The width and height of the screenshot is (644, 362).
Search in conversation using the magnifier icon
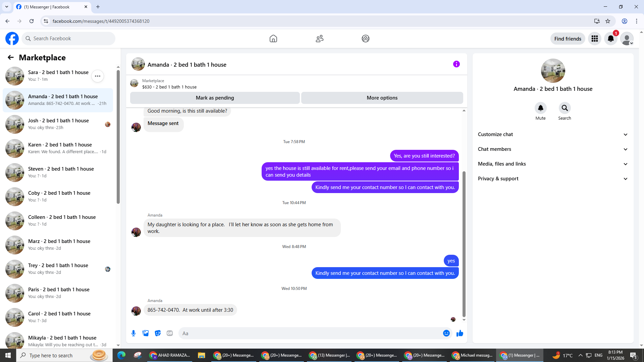tap(565, 108)
